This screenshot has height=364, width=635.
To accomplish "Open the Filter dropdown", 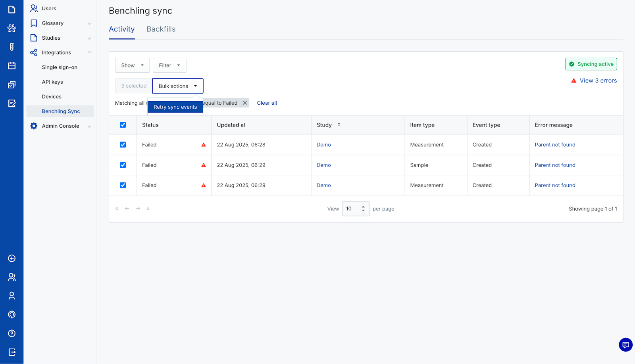I will point(169,65).
